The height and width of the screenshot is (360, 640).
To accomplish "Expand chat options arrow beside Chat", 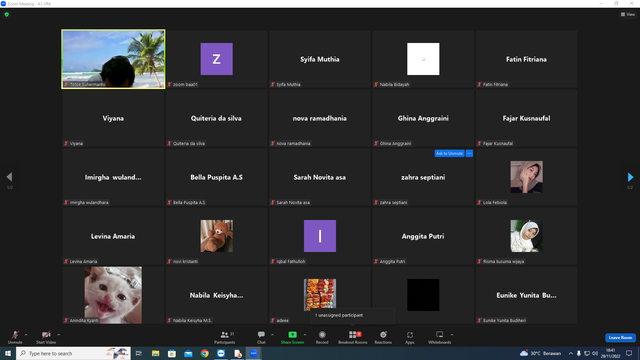I will 272,335.
